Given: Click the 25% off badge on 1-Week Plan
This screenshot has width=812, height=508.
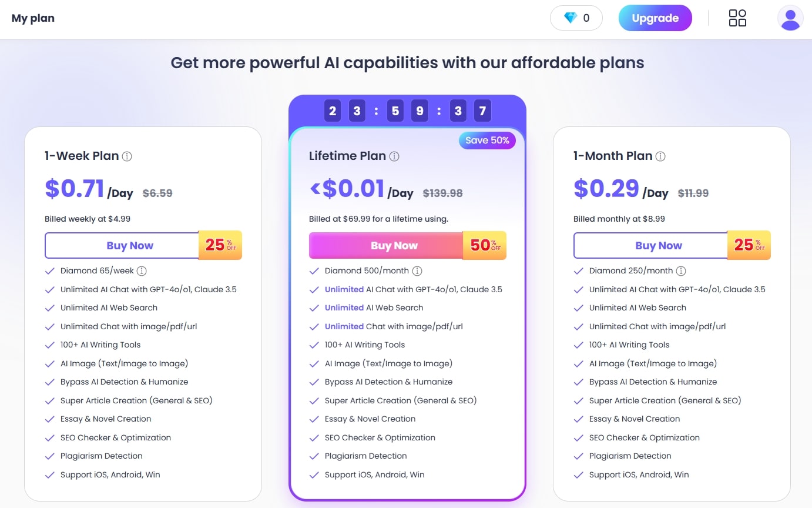Looking at the screenshot, I should pos(221,245).
